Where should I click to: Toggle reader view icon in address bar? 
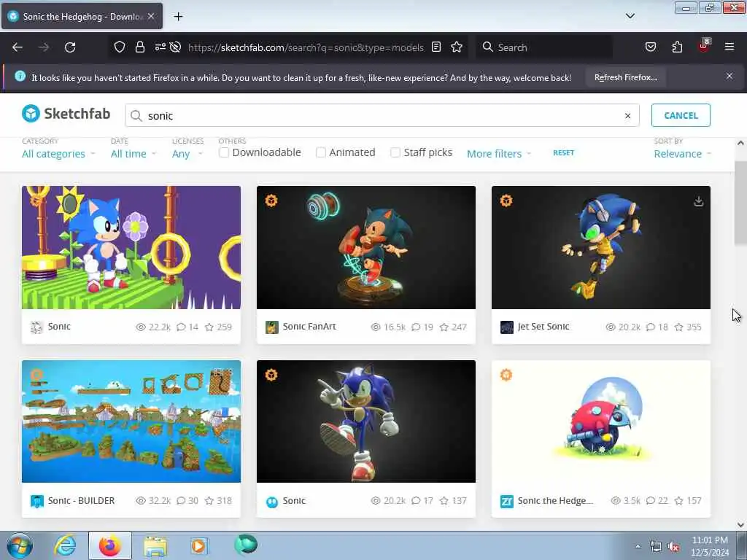pyautogui.click(x=436, y=47)
